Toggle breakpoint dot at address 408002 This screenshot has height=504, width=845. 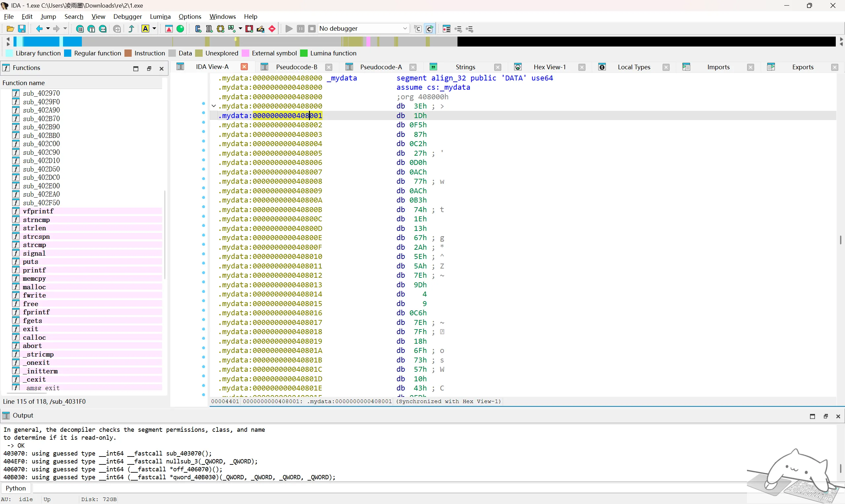click(204, 122)
